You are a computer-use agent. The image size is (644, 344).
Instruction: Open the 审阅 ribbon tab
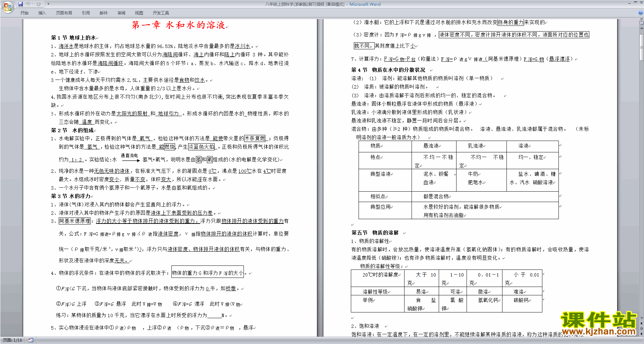[121, 13]
